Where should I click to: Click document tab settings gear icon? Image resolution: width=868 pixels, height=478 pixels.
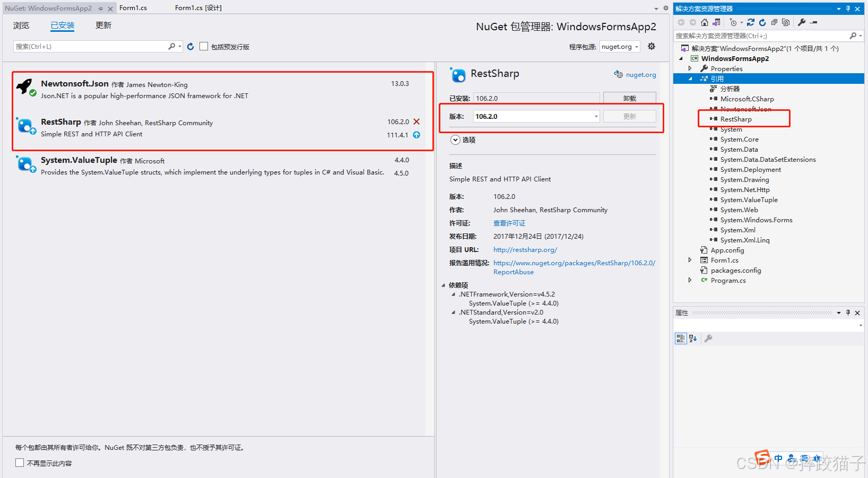(x=666, y=8)
